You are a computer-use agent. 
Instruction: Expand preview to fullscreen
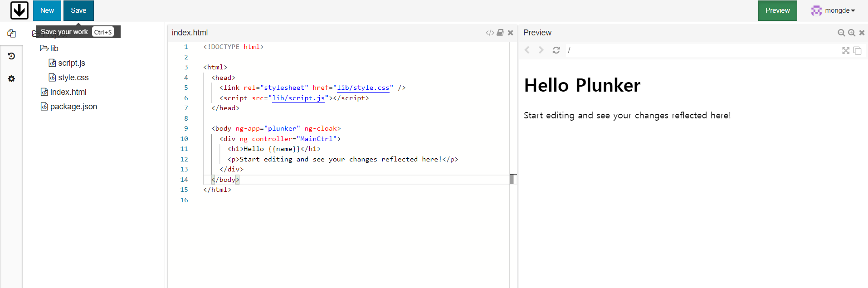(846, 50)
